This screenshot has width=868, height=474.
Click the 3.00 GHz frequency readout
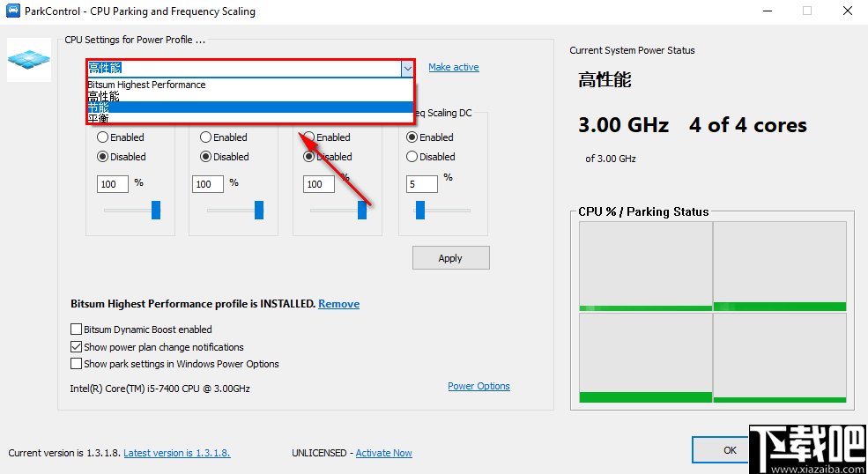623,125
